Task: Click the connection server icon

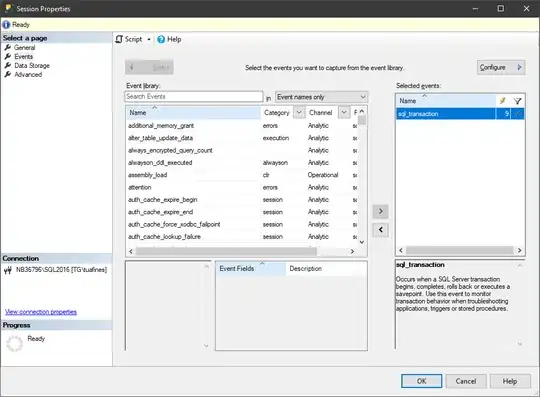Action: click(8, 270)
